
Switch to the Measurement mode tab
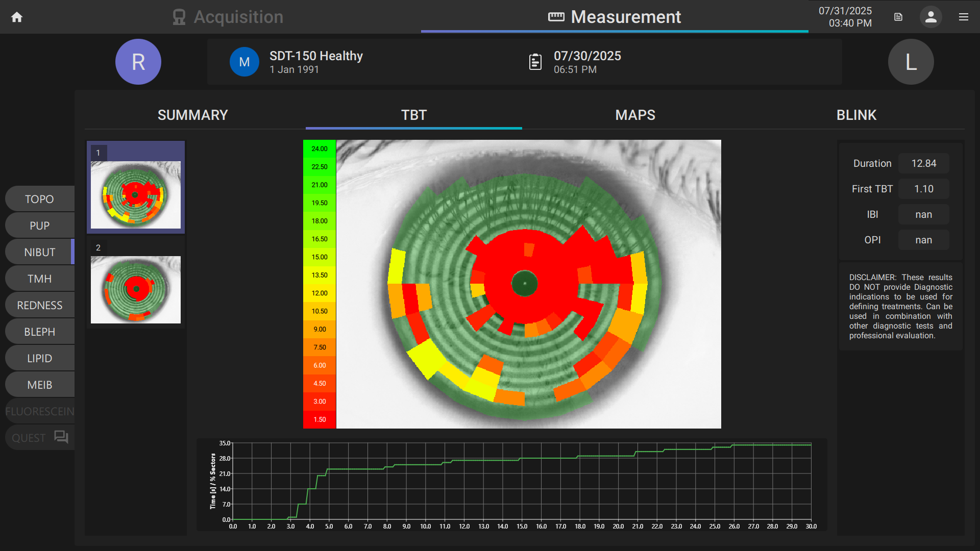615,17
